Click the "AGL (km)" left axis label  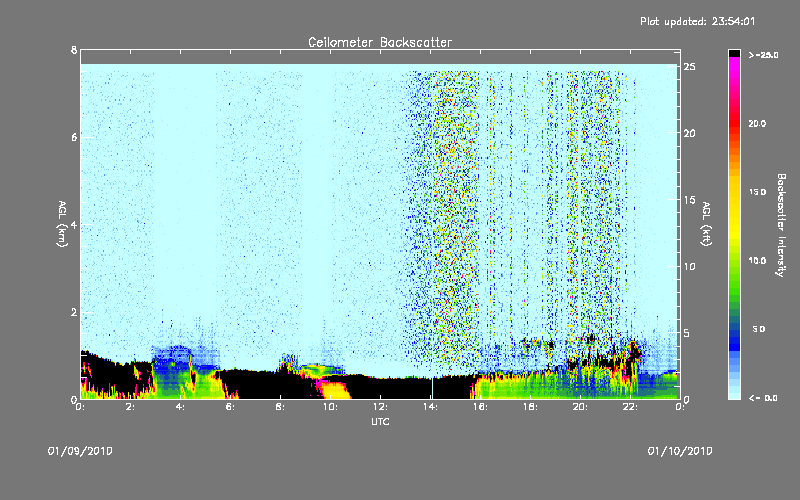(x=62, y=224)
